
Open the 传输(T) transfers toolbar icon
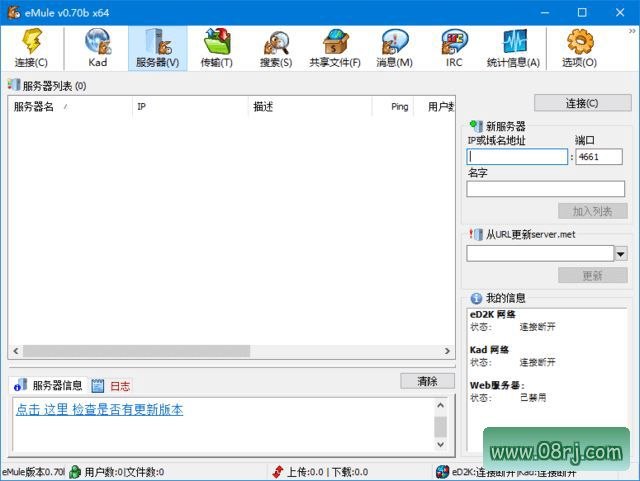(217, 48)
